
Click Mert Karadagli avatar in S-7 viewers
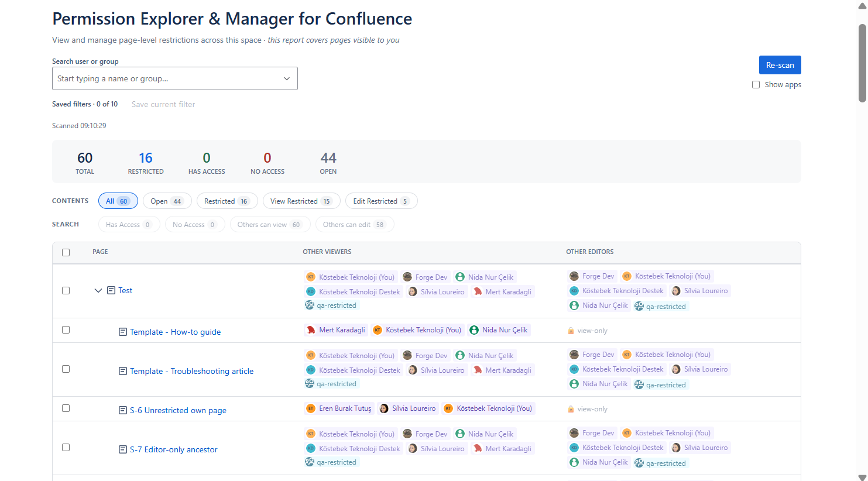(x=478, y=448)
